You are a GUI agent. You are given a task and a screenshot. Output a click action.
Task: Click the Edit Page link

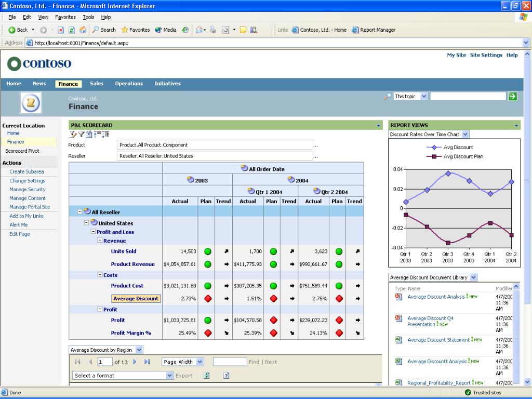coord(20,234)
